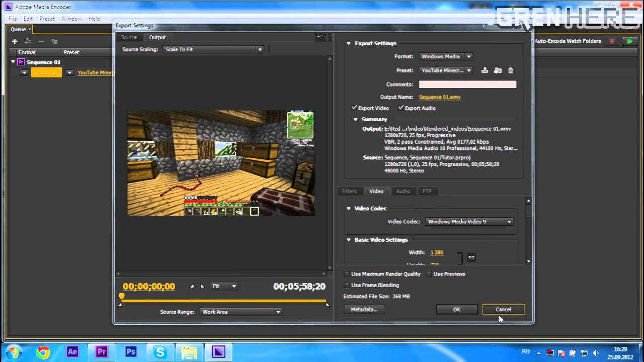Click the Set Out Point triangle icon

point(202,286)
